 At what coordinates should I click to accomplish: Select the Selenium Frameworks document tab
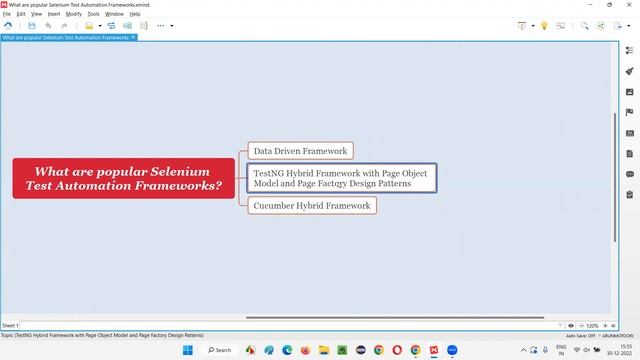[65, 38]
